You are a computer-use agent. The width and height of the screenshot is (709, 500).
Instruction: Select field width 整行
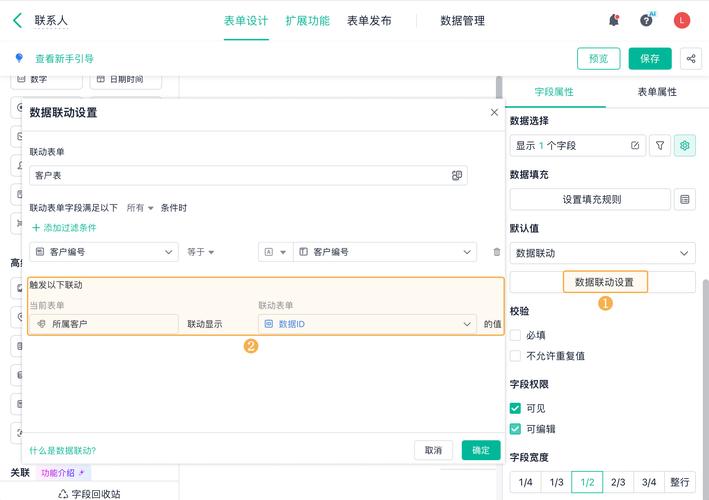680,482
